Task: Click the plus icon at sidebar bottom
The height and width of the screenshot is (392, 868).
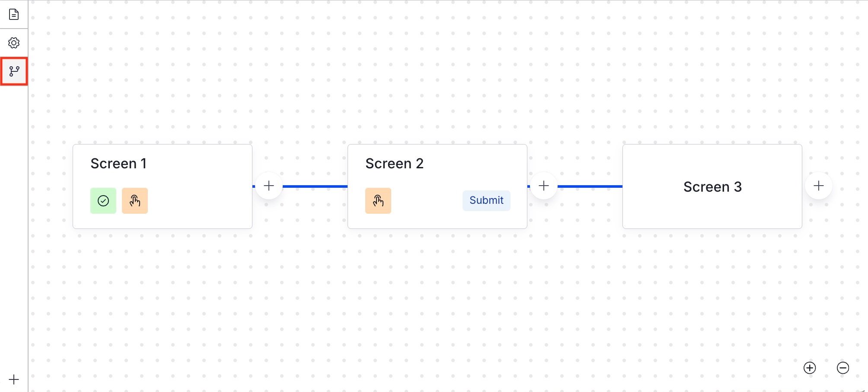Action: 14,379
